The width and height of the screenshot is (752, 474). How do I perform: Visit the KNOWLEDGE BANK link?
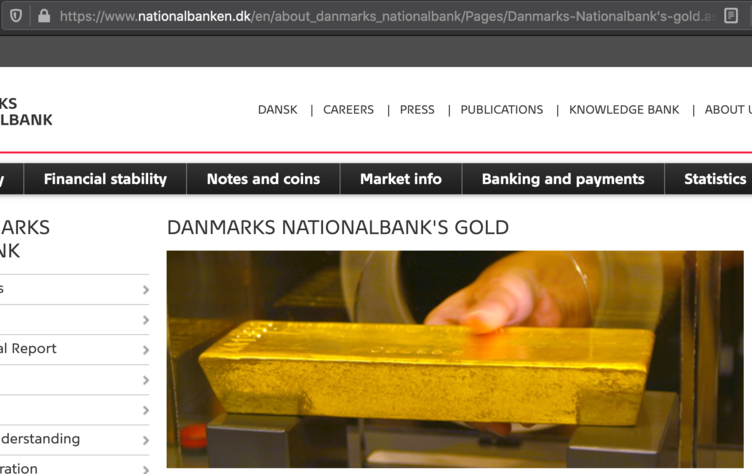point(624,110)
